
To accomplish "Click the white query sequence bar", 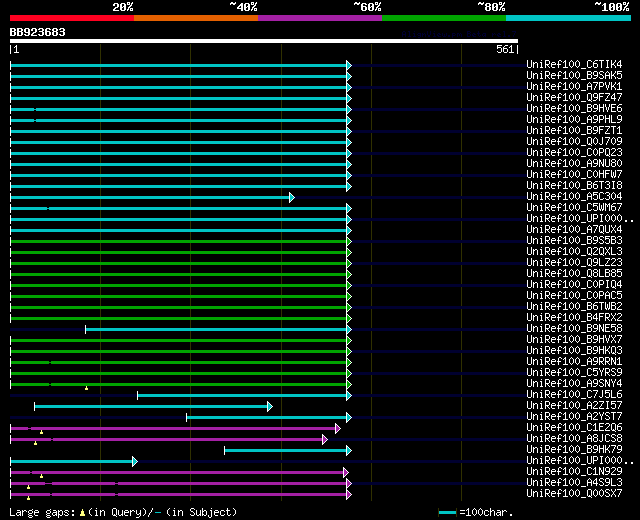I will 264,41.
